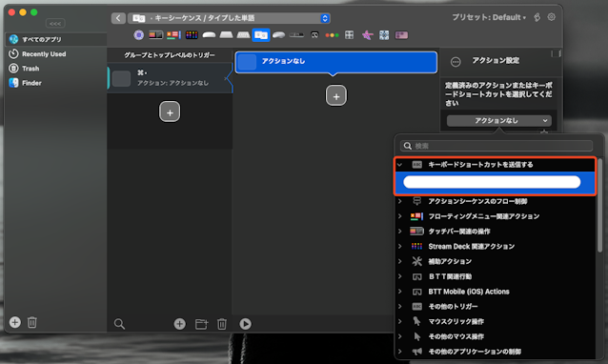Add new trigger with large plus button
Screen dimensions: 608x364
170,112
